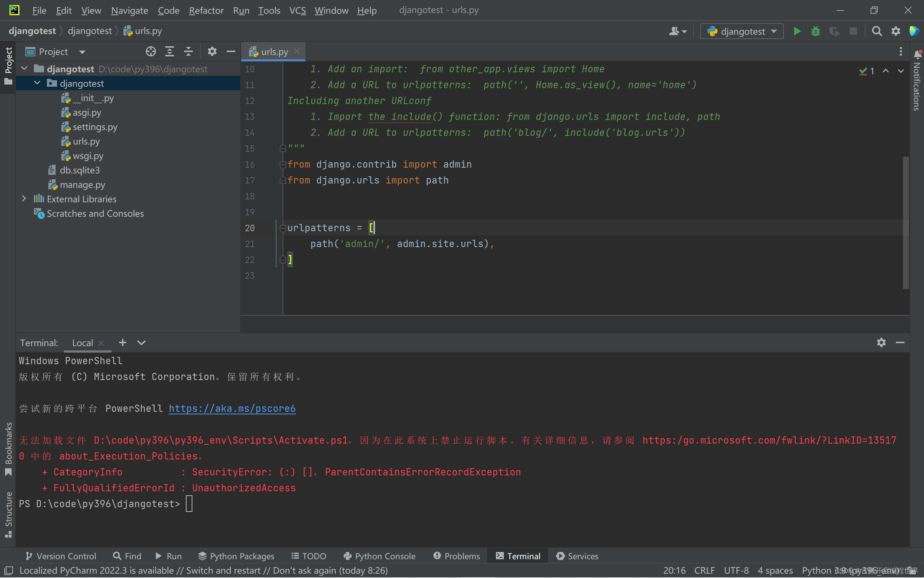The image size is (924, 578).
Task: Switch to Python Console tab
Action: (x=379, y=556)
